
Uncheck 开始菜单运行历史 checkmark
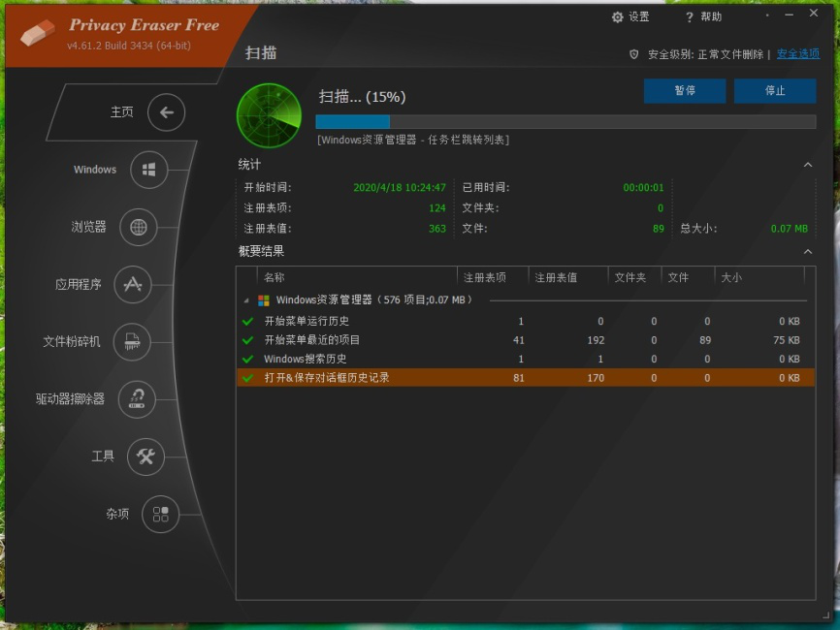point(247,321)
